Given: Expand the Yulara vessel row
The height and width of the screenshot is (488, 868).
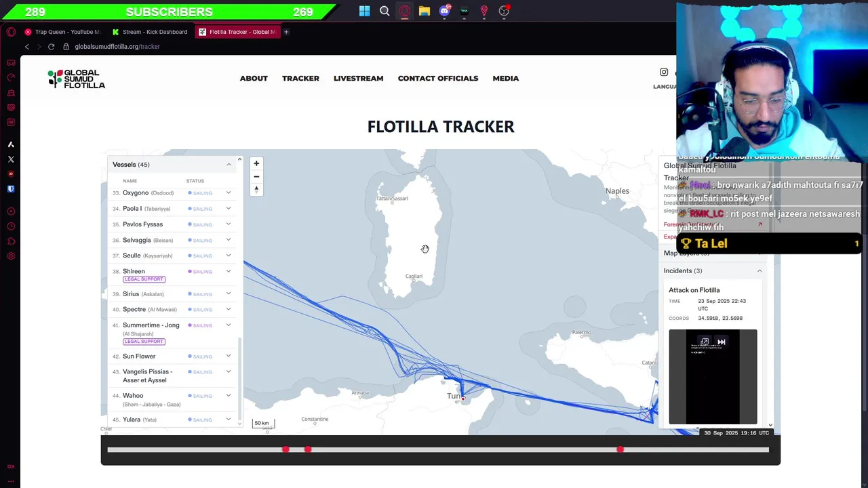Looking at the screenshot, I should (x=229, y=420).
